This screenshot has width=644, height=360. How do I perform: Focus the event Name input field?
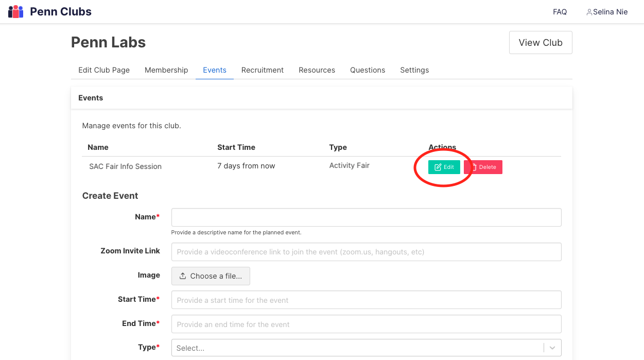pos(366,217)
